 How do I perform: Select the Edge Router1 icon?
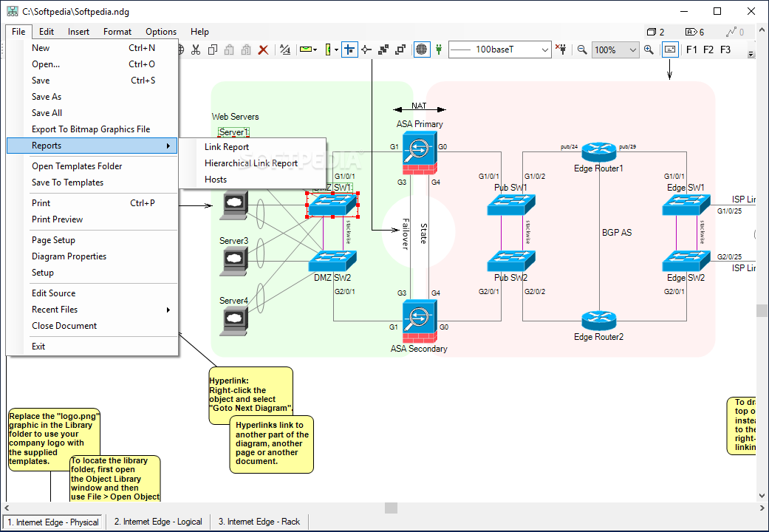(x=599, y=152)
